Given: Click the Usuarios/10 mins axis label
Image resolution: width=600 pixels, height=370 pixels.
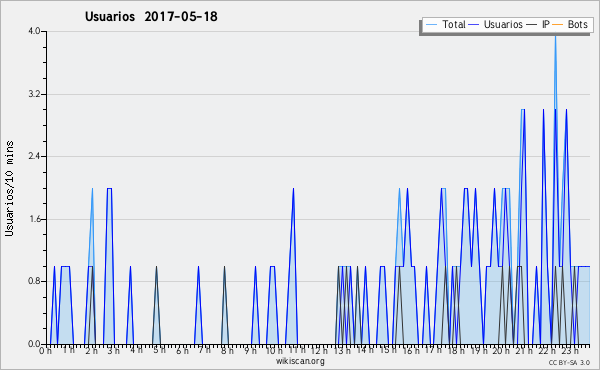Looking at the screenshot, I should click(x=10, y=188).
